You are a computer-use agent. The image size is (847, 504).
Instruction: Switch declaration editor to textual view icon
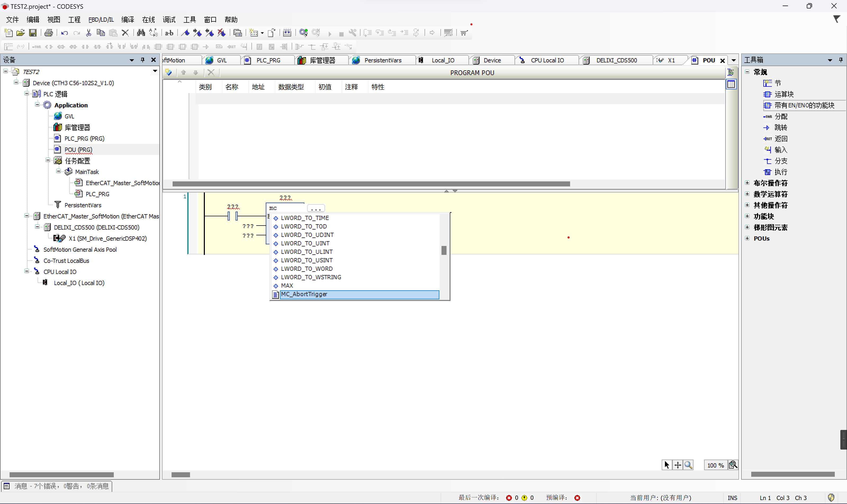731,72
